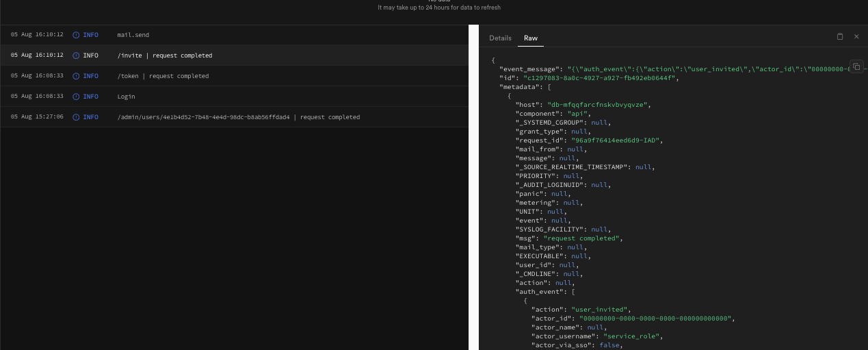Image resolution: width=868 pixels, height=350 pixels.
Task: Copy the log entry using the panel header clipboard icon
Action: click(x=840, y=37)
